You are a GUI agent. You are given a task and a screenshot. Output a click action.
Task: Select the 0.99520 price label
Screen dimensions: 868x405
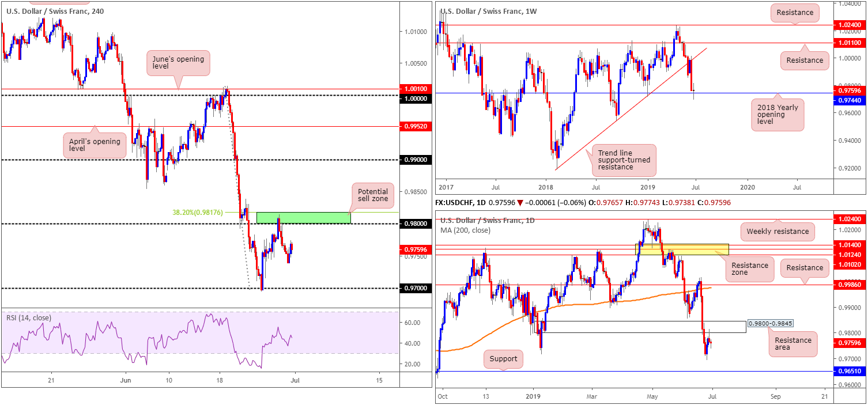pyautogui.click(x=416, y=126)
